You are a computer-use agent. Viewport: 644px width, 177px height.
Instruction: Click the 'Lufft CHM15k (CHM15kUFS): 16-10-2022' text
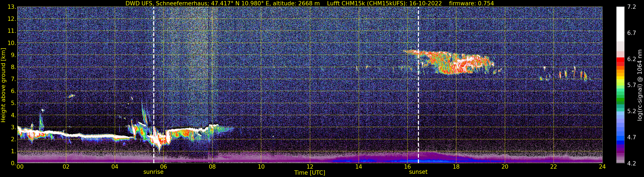(385, 3)
